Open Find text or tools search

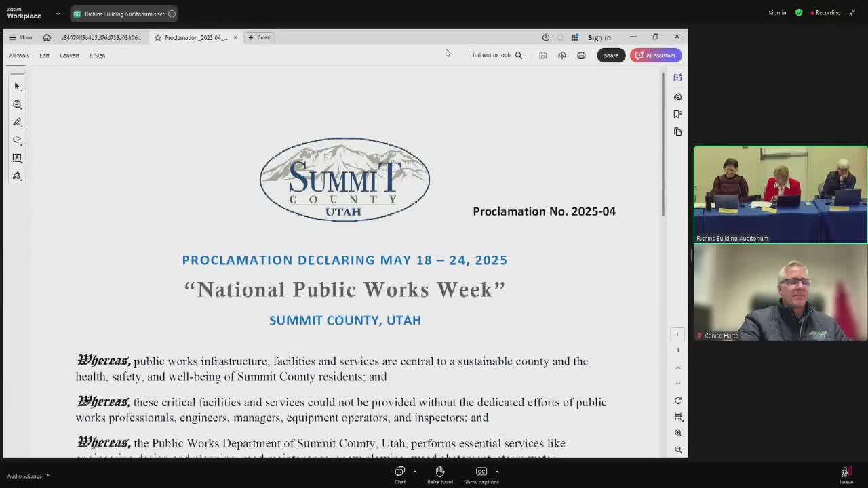[x=494, y=55]
